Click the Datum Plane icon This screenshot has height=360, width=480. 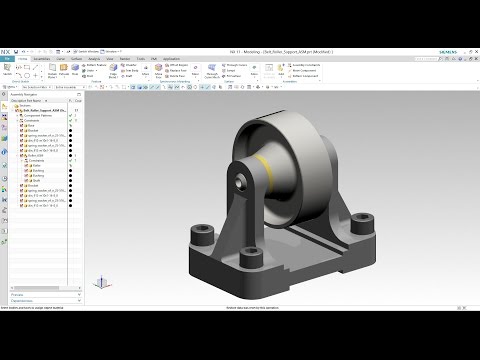pyautogui.click(x=52, y=71)
